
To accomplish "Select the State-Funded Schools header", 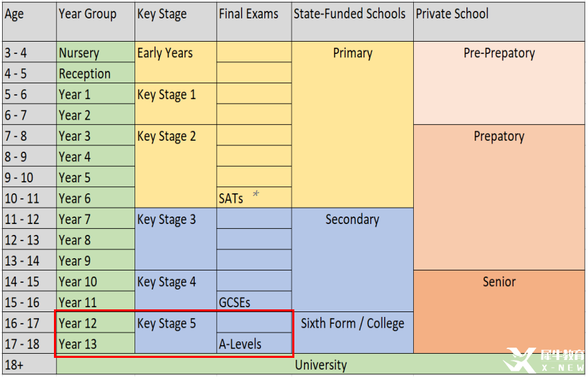I will tap(350, 14).
